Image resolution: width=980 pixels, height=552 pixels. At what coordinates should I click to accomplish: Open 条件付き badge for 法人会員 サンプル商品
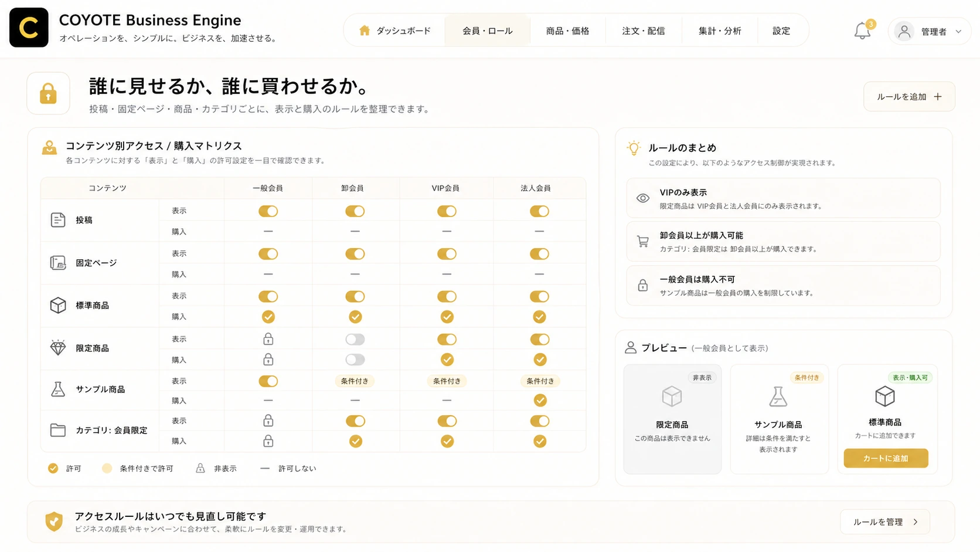pos(540,381)
